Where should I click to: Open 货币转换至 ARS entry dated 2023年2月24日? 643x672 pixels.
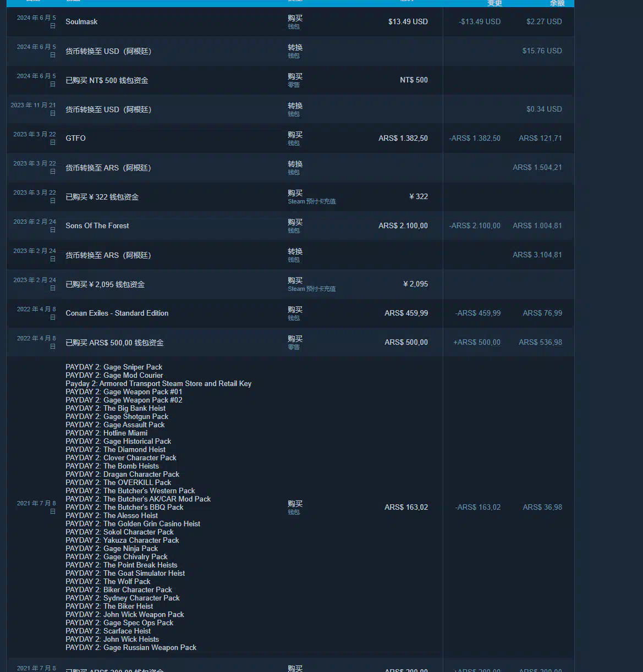108,255
